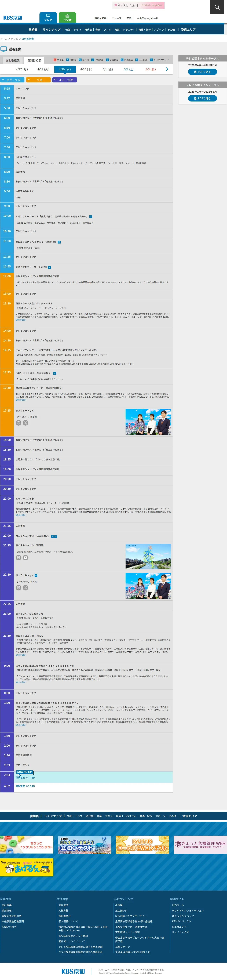Open the ラジオ section icon tab

pos(67,17)
